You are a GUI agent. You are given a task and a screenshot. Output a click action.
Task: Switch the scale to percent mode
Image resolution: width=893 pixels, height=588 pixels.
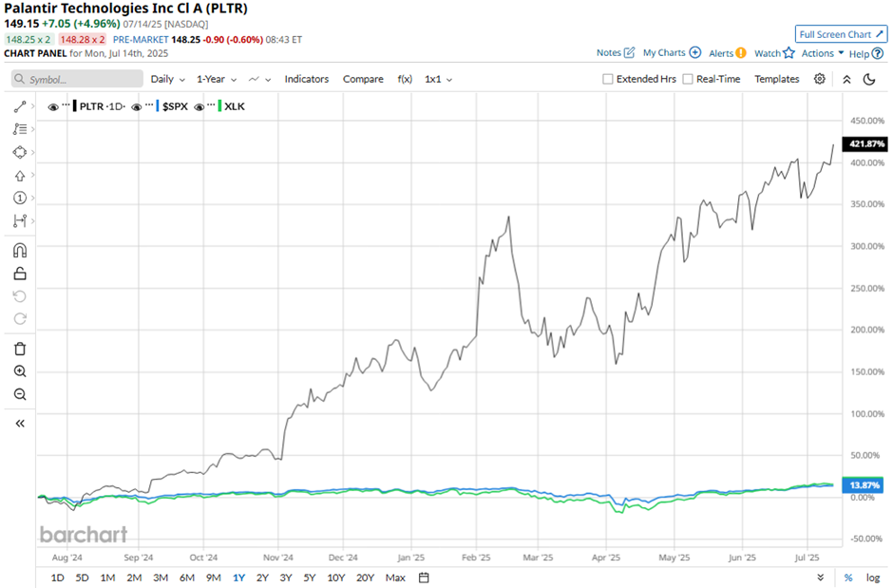tap(848, 578)
